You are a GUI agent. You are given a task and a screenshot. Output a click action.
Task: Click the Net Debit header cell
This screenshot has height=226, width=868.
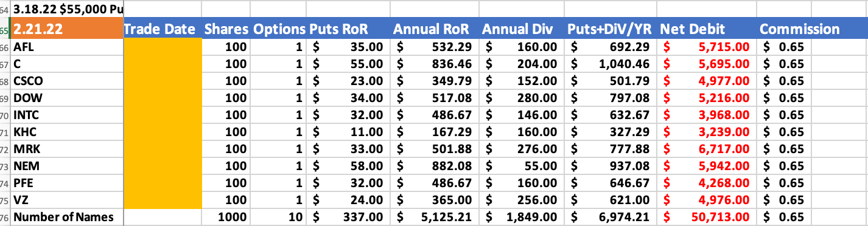coord(707,29)
